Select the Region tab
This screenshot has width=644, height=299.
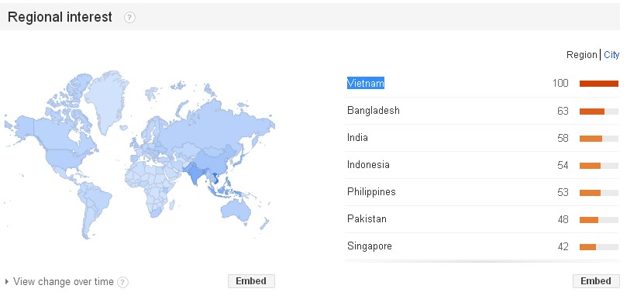pos(581,55)
